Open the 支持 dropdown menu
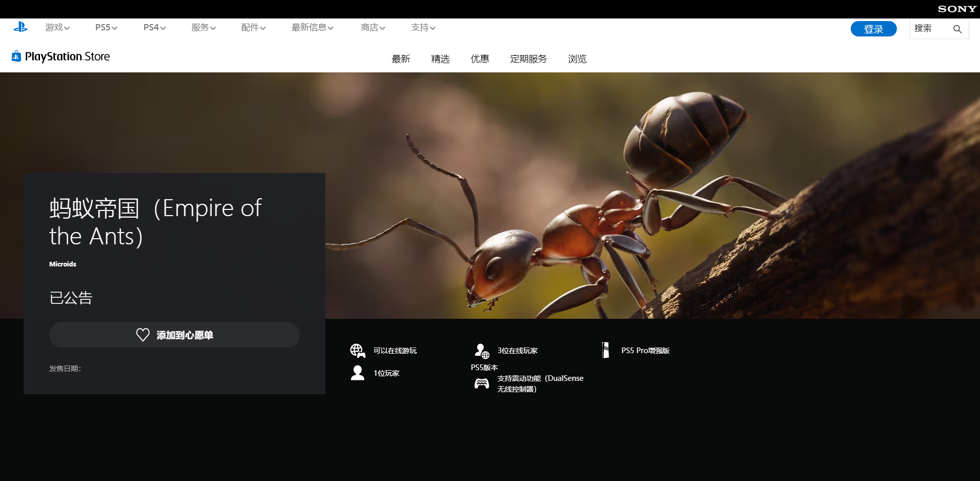This screenshot has height=481, width=980. coord(423,28)
